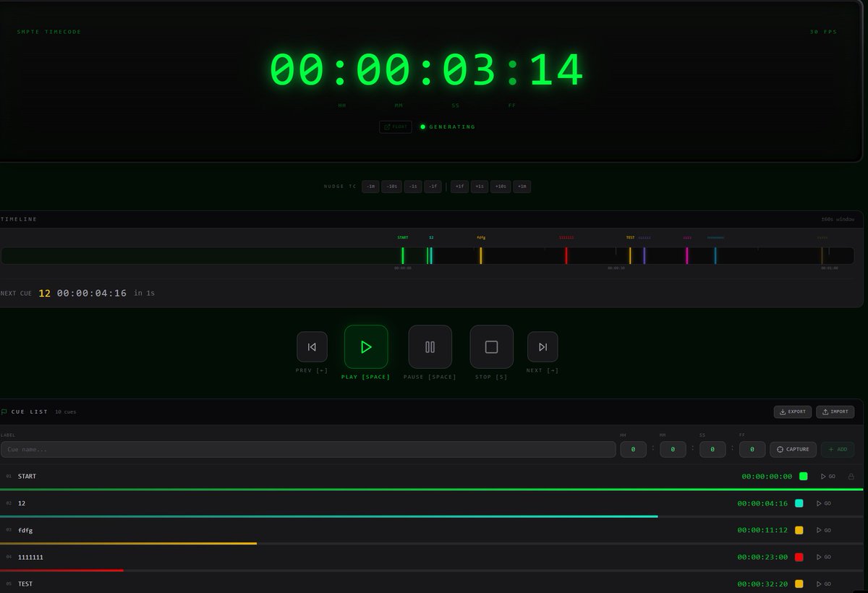Nudge timecode back one frame

click(433, 187)
